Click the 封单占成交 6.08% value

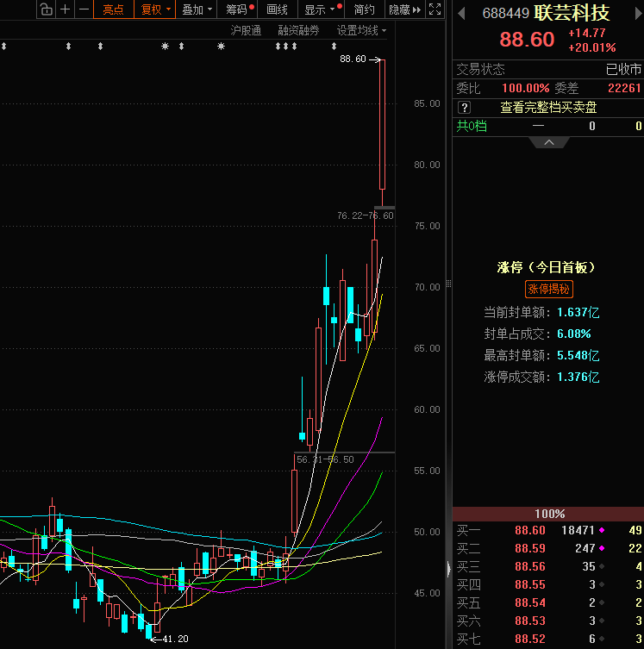pyautogui.click(x=573, y=334)
